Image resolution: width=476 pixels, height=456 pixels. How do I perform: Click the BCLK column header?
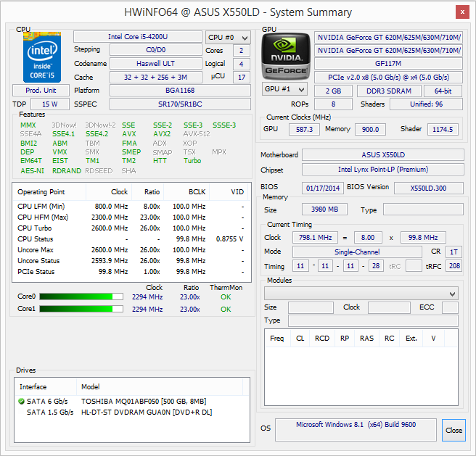click(x=186, y=191)
